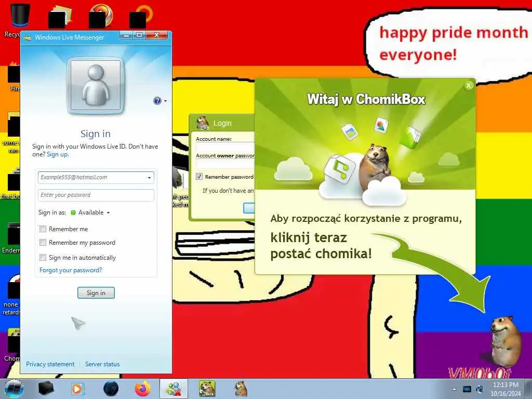Viewport: 532px width, 399px height.
Task: Enable Sign me in automatically checkbox
Action: coord(43,258)
